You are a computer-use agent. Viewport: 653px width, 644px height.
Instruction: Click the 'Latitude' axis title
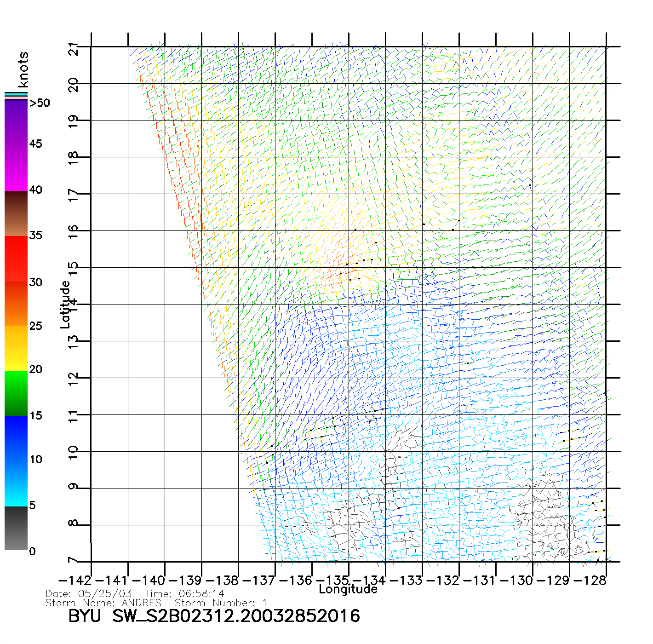pos(65,305)
